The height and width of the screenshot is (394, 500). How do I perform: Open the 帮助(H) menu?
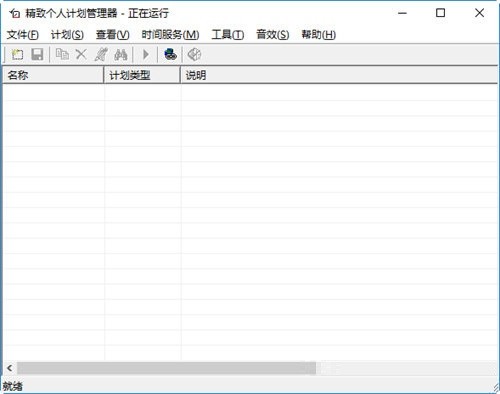[319, 35]
